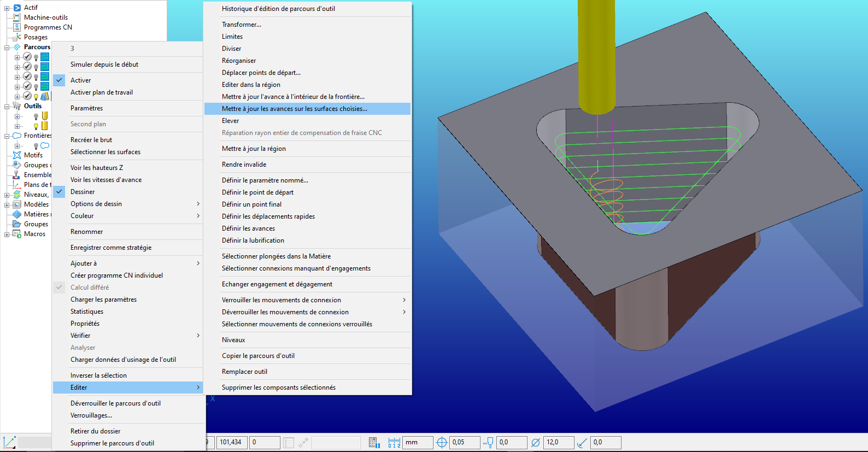Choose Remplacer outil from submenu
Image resolution: width=868 pixels, height=452 pixels.
[x=244, y=372]
